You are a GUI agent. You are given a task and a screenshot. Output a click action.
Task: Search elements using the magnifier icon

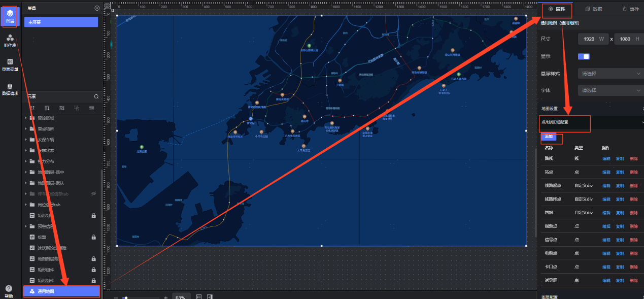(x=96, y=96)
